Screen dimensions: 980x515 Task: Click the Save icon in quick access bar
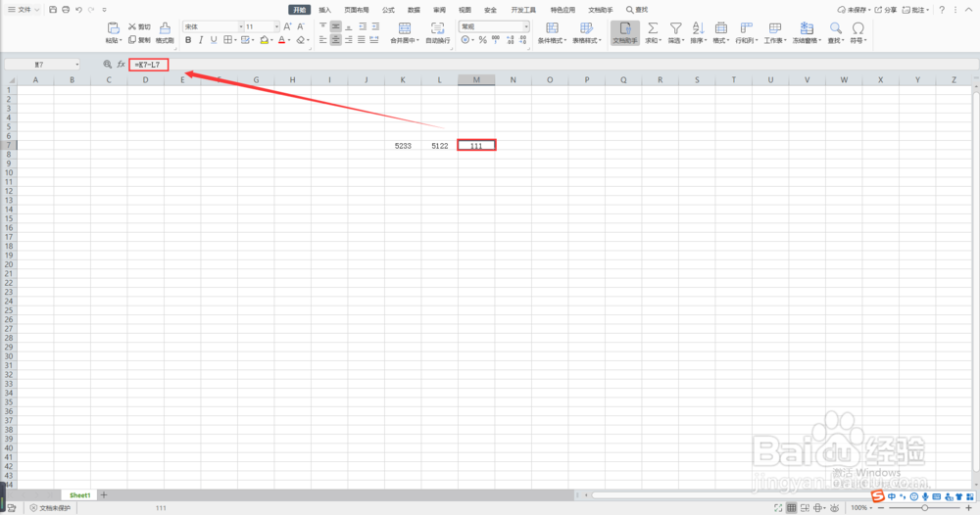(53, 10)
